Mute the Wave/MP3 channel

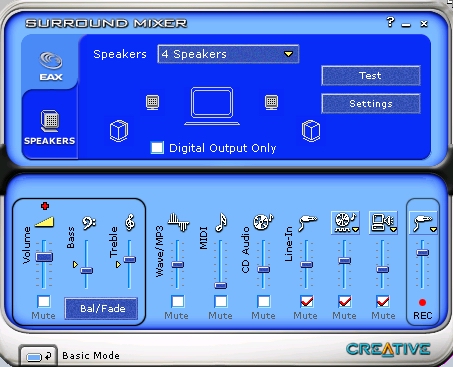pos(178,302)
